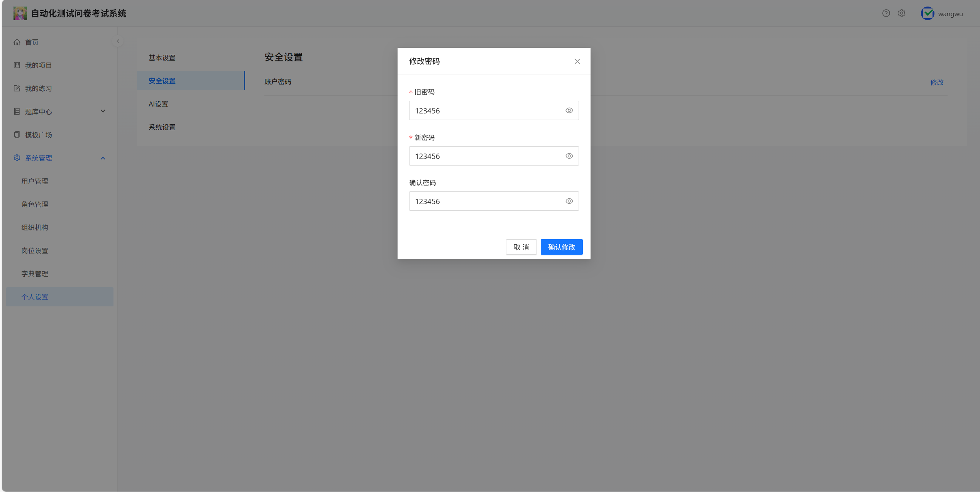Click the 取消 button
This screenshot has height=492, width=980.
(x=521, y=247)
